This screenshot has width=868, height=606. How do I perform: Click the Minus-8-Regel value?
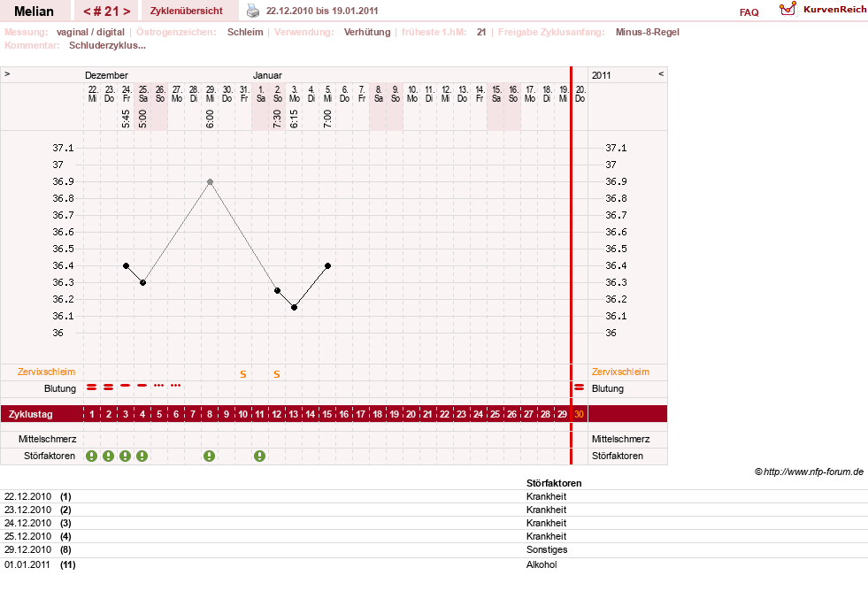(647, 32)
